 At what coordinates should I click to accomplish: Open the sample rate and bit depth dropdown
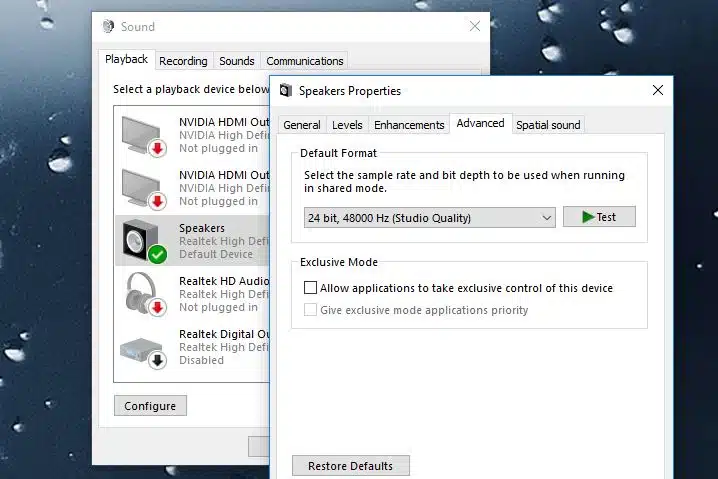tap(430, 218)
